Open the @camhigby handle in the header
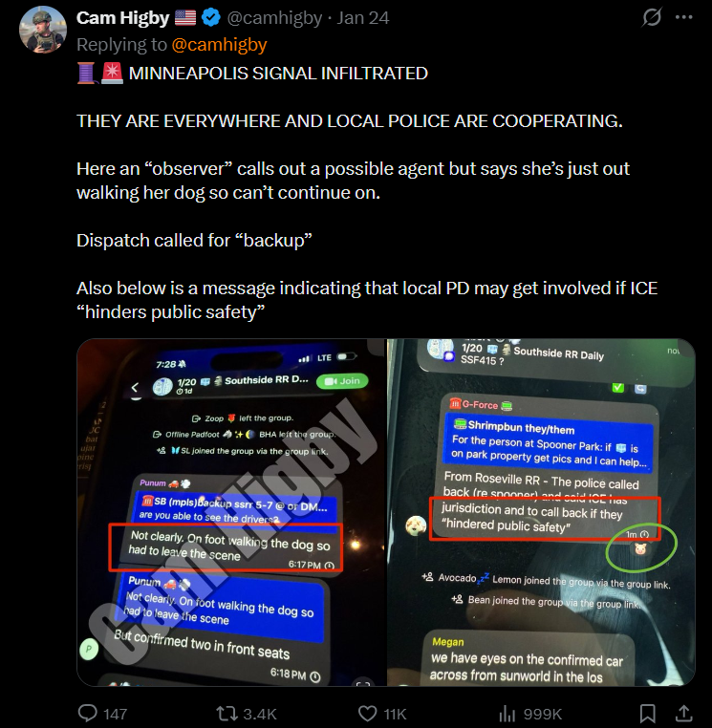Screen dimensions: 712x728 274,17
